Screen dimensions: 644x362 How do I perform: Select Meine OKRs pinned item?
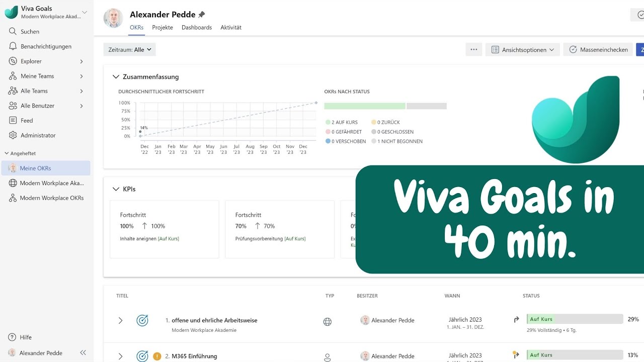(46, 168)
